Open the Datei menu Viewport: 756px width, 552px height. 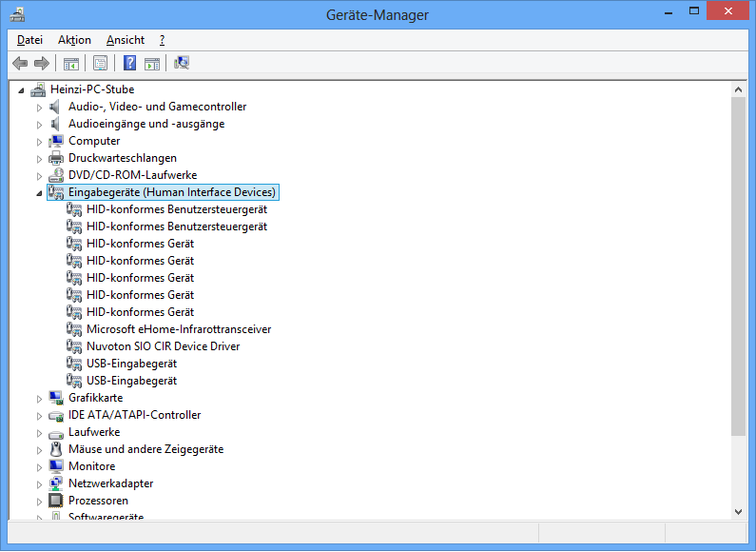pyautogui.click(x=29, y=40)
